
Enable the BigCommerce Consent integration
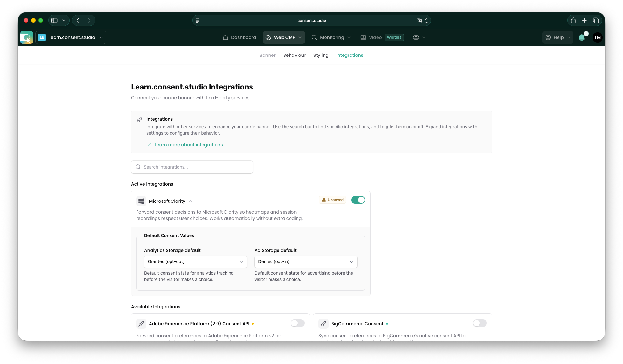[x=480, y=323]
